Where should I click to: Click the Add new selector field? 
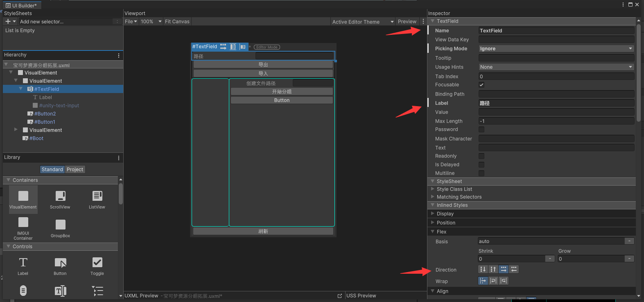click(x=70, y=22)
